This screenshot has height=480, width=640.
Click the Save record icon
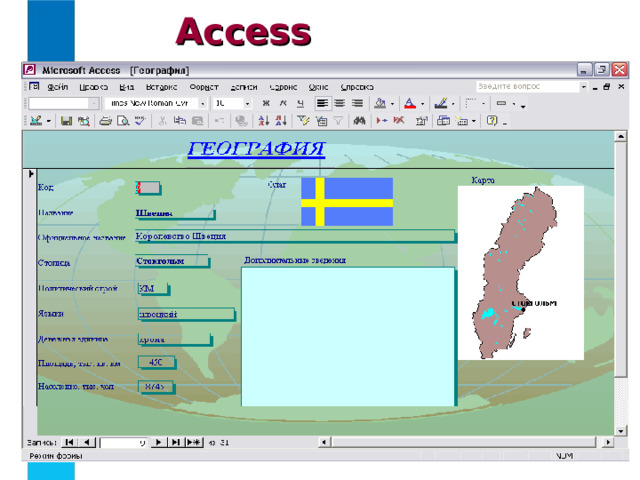(x=66, y=121)
